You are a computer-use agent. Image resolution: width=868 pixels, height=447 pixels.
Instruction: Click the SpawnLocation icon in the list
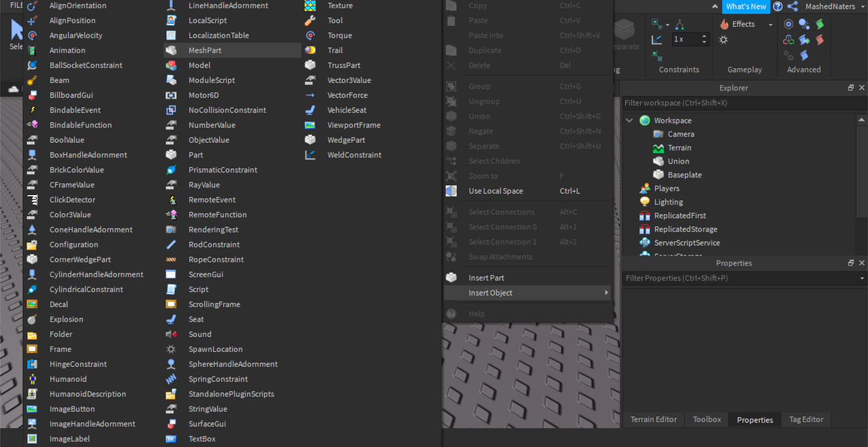pyautogui.click(x=171, y=349)
